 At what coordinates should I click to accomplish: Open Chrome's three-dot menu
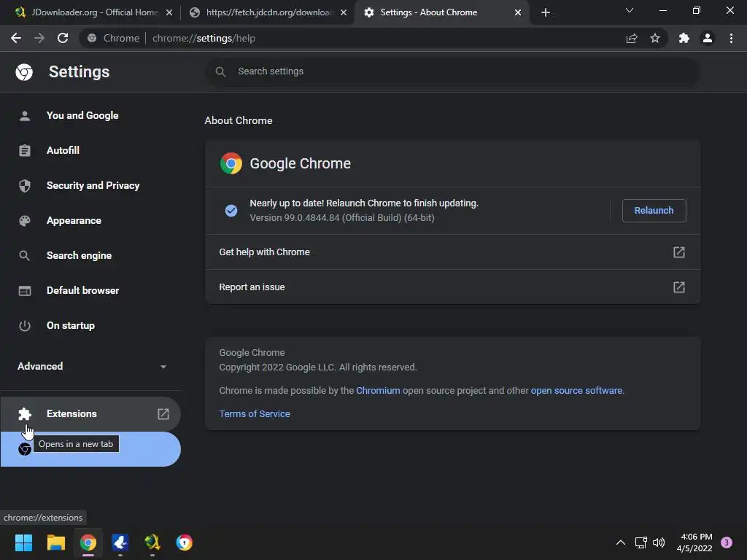(731, 38)
